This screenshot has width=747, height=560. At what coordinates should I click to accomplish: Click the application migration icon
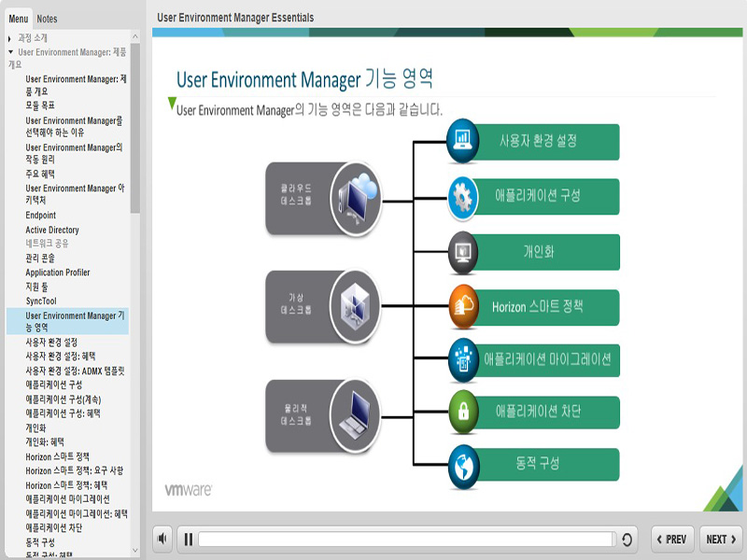click(462, 359)
